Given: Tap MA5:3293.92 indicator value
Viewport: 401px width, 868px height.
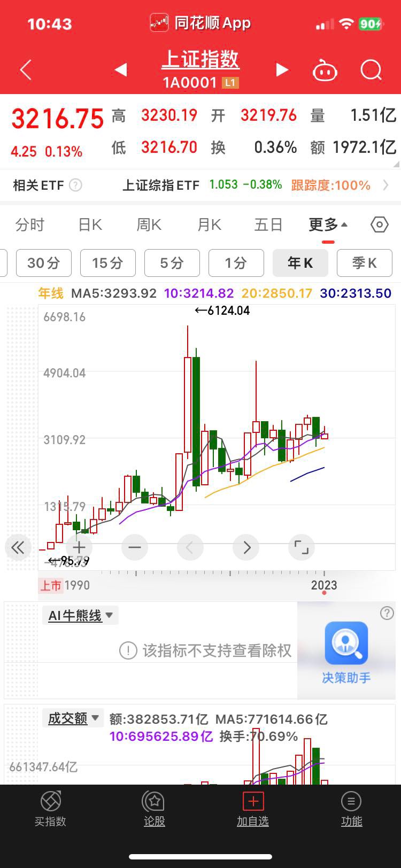Looking at the screenshot, I should [x=114, y=293].
